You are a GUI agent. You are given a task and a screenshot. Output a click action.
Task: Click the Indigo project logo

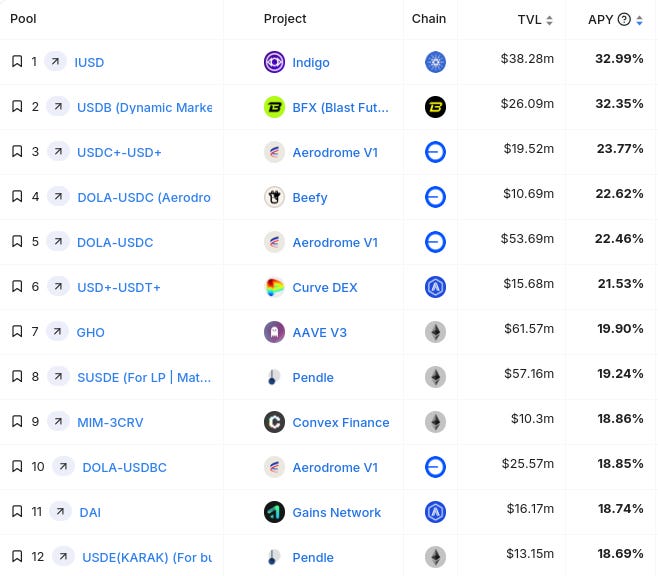274,62
